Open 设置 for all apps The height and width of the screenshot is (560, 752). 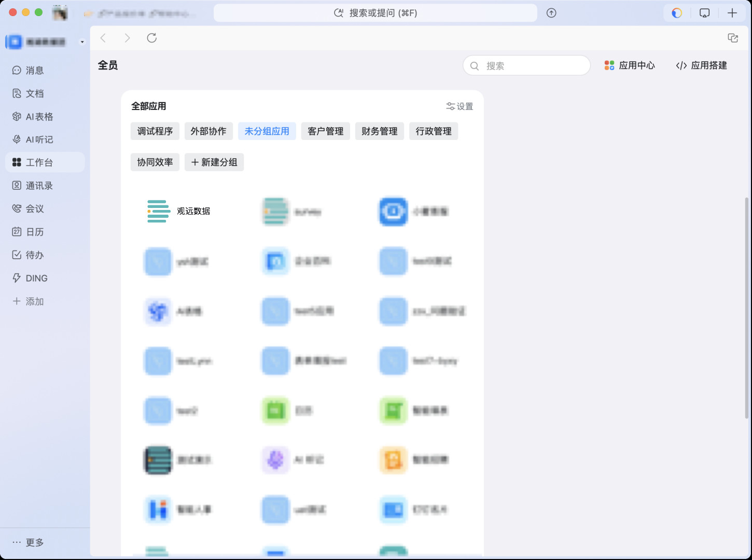pos(459,106)
